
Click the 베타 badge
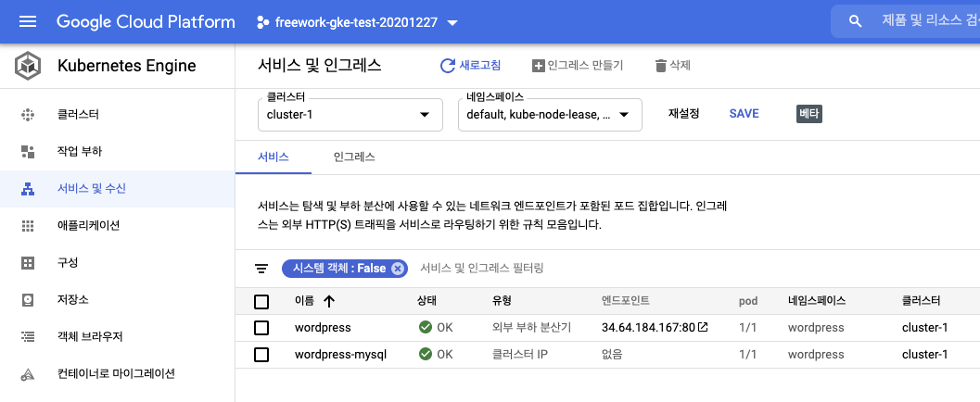pos(809,114)
